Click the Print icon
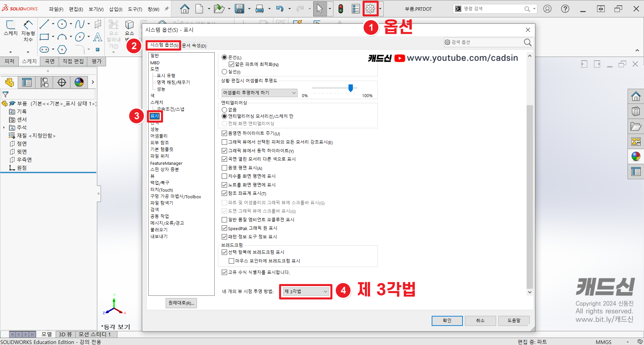 (260, 9)
